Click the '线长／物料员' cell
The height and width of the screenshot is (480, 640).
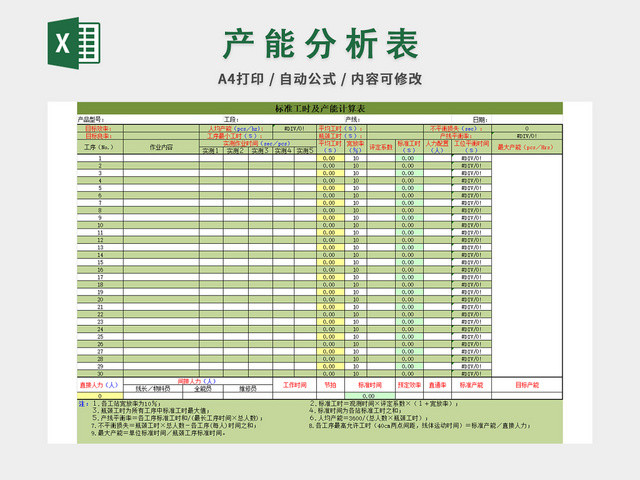coord(153,389)
